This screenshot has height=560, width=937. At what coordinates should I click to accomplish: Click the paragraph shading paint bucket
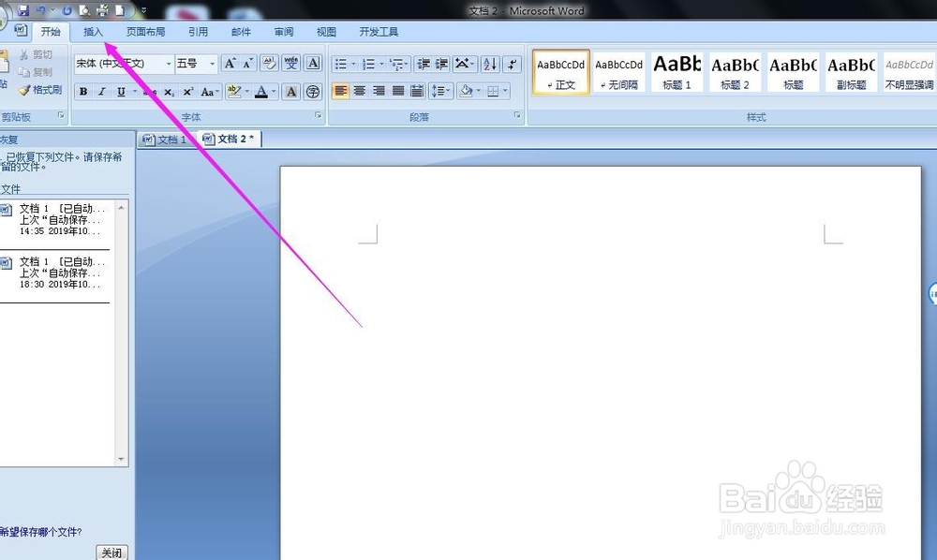pyautogui.click(x=466, y=91)
